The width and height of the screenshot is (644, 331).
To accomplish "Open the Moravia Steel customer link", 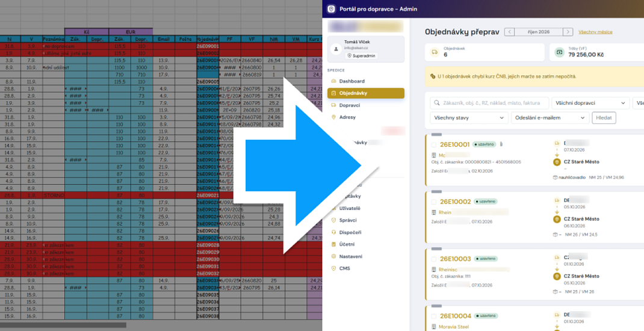I will point(454,327).
